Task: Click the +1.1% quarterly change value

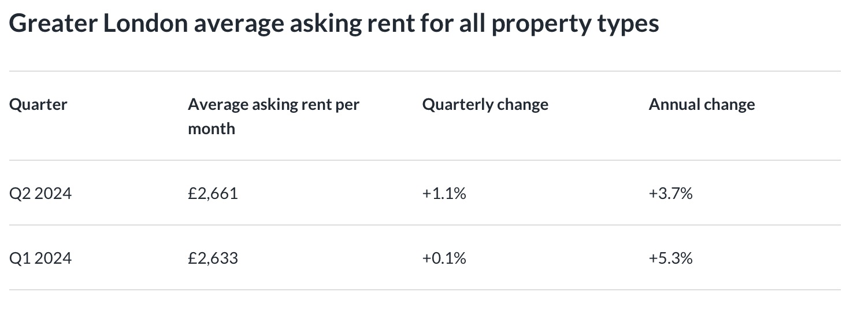Action: click(x=444, y=193)
